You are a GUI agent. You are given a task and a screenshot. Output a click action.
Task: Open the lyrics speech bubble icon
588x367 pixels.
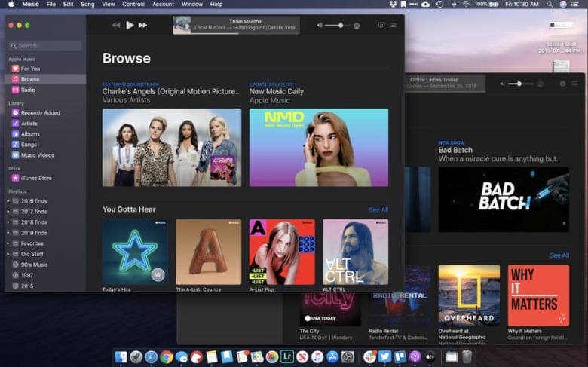(381, 25)
